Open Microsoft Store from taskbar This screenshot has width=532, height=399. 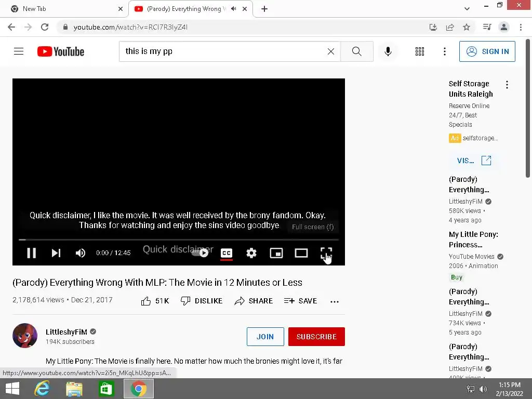[x=106, y=389]
